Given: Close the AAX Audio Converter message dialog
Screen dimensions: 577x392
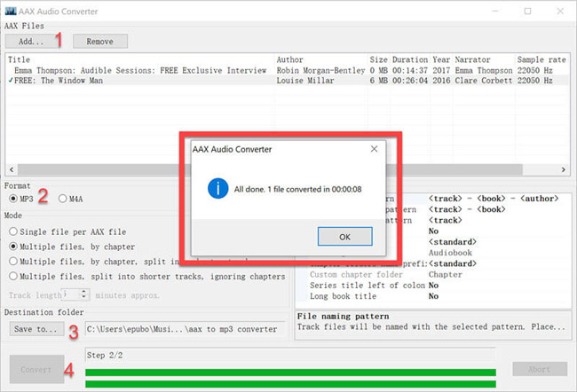Looking at the screenshot, I should click(x=374, y=149).
